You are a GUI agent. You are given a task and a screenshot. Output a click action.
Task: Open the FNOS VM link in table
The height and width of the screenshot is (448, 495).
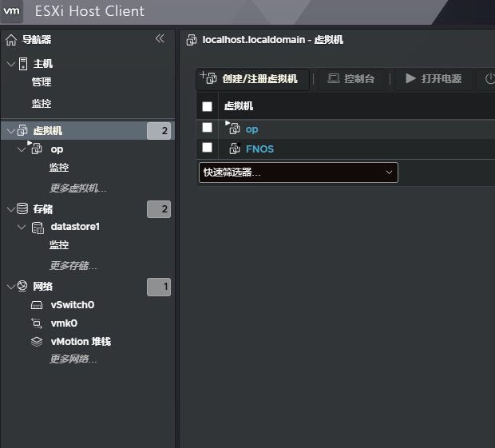[259, 149]
